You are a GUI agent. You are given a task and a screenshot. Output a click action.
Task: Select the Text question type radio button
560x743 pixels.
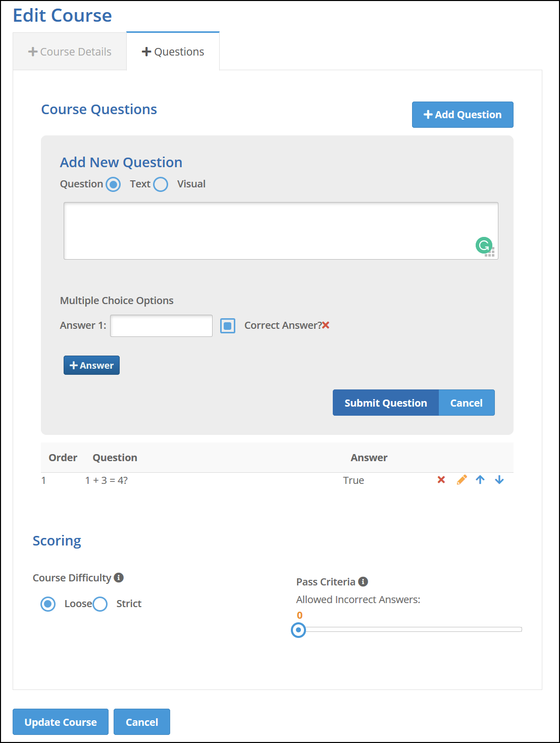coord(113,184)
